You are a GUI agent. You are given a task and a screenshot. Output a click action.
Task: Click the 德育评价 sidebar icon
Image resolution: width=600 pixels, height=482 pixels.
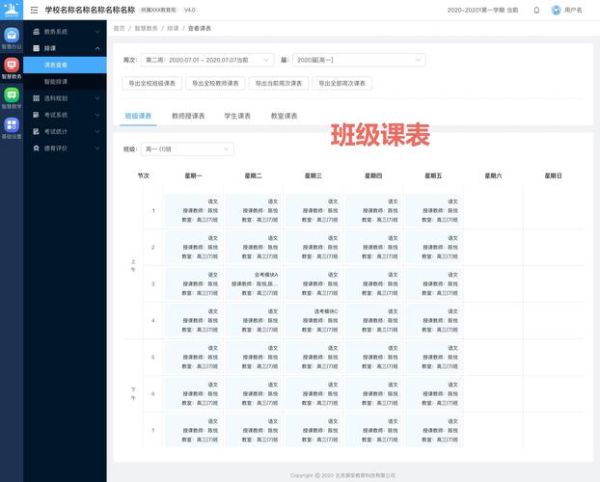(36, 148)
